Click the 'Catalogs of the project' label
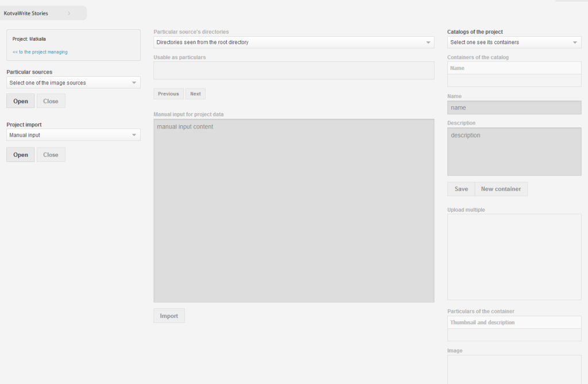The image size is (588, 384). tap(475, 32)
